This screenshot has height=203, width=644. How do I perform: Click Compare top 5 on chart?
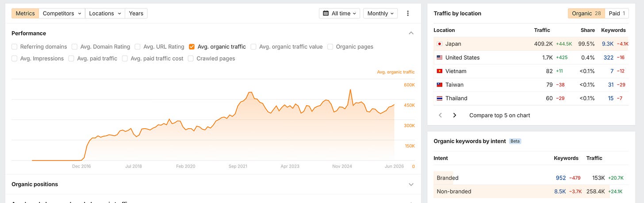500,115
